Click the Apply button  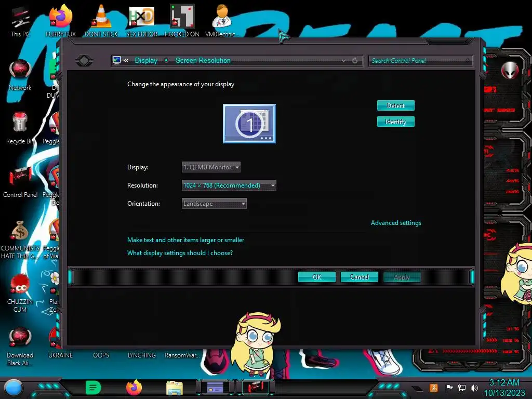402,277
